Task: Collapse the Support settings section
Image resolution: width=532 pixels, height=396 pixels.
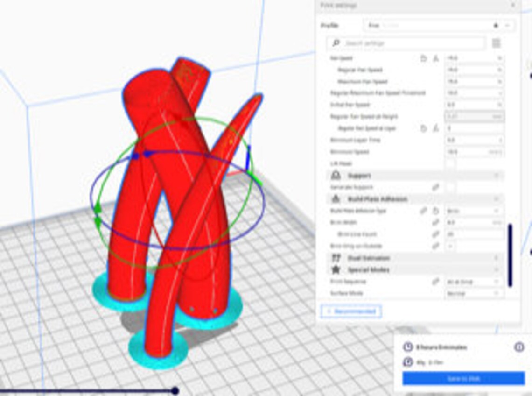Action: tap(496, 175)
